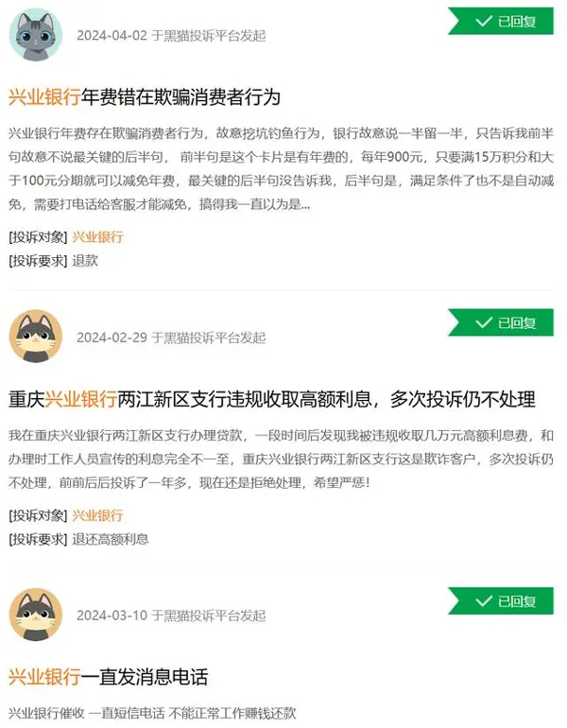
Task: Open complaint titled 兴业银行年费错在欺骗消费者行为
Action: (145, 97)
